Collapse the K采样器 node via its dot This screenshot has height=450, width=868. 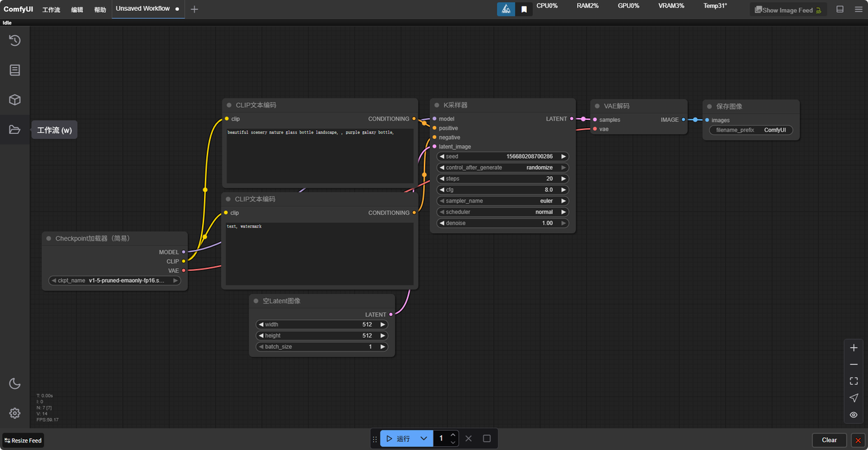point(437,105)
